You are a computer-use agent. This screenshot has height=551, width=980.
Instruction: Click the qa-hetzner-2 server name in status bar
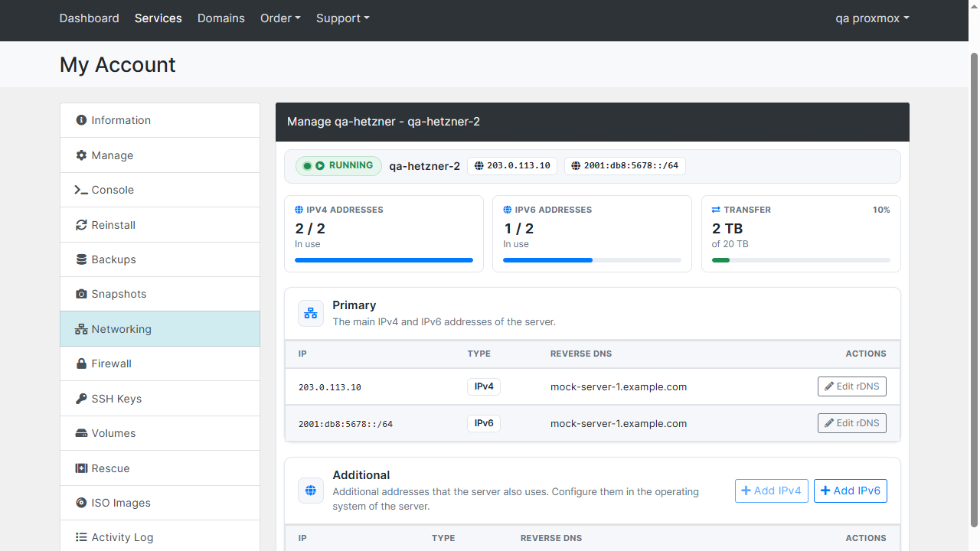(425, 166)
